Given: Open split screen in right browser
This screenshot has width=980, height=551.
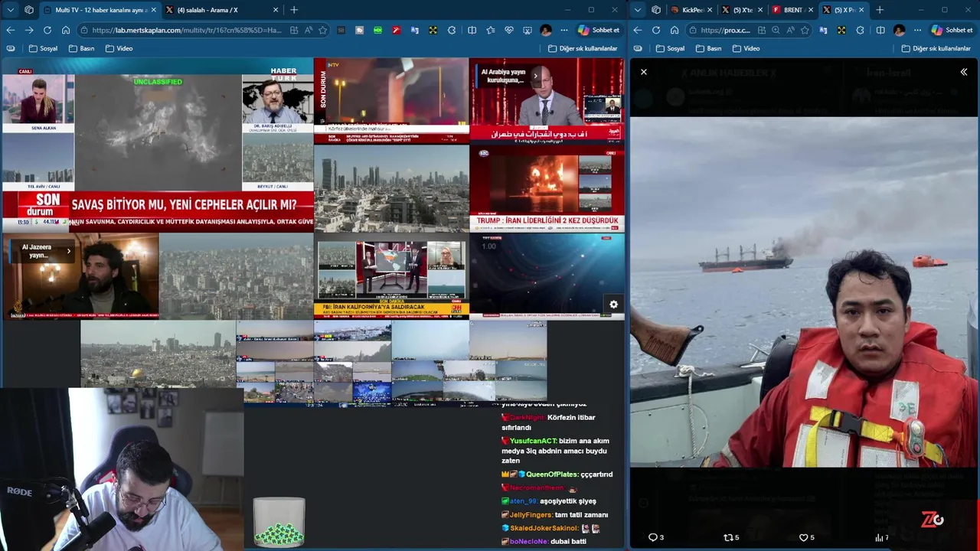Looking at the screenshot, I should coord(880,30).
